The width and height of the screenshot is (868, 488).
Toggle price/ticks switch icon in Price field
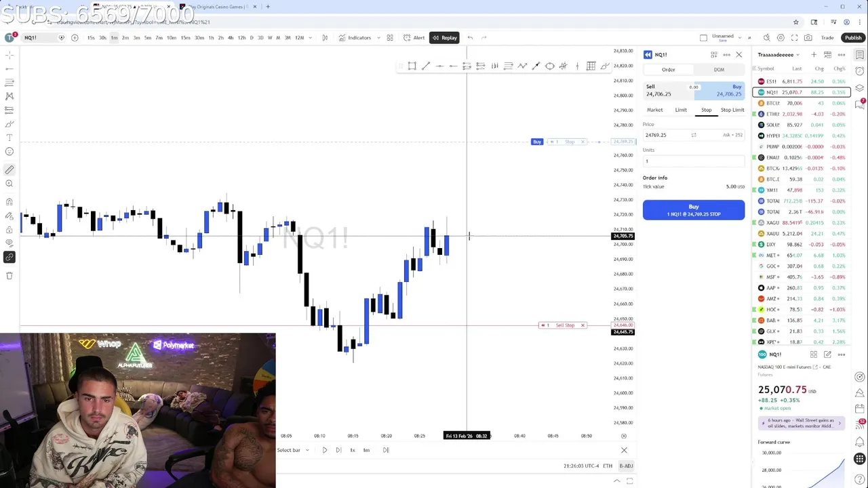(x=694, y=135)
